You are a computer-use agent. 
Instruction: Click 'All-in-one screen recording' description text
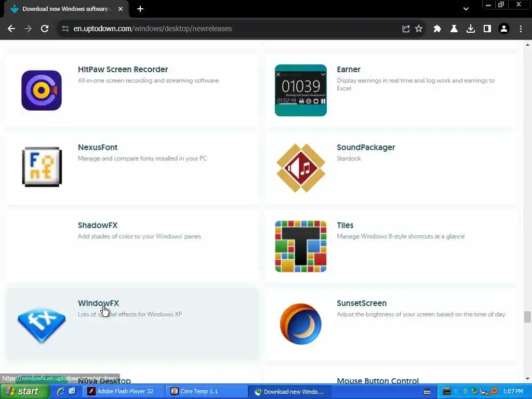point(148,81)
